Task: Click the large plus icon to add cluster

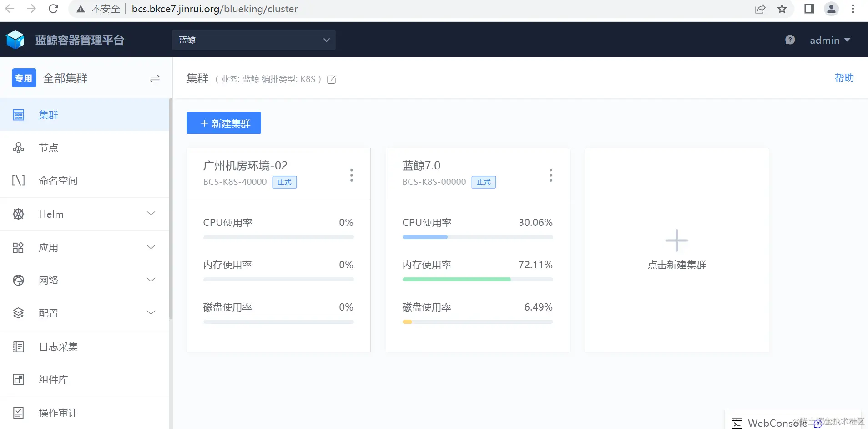Action: (x=677, y=240)
